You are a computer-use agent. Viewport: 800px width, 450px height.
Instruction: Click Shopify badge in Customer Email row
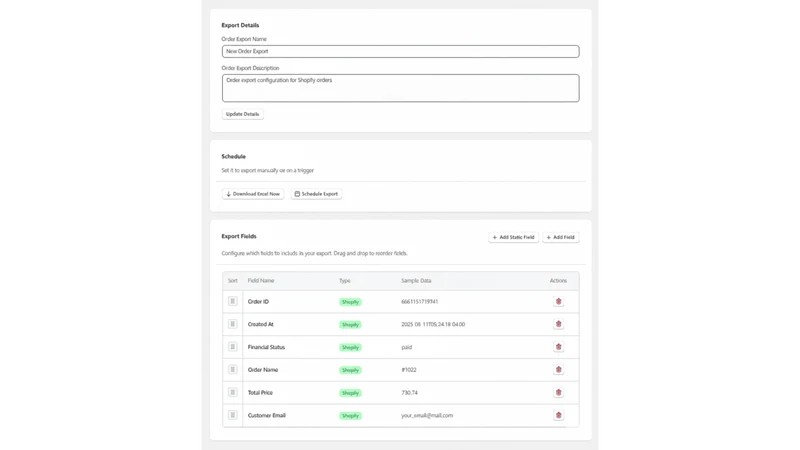(351, 416)
